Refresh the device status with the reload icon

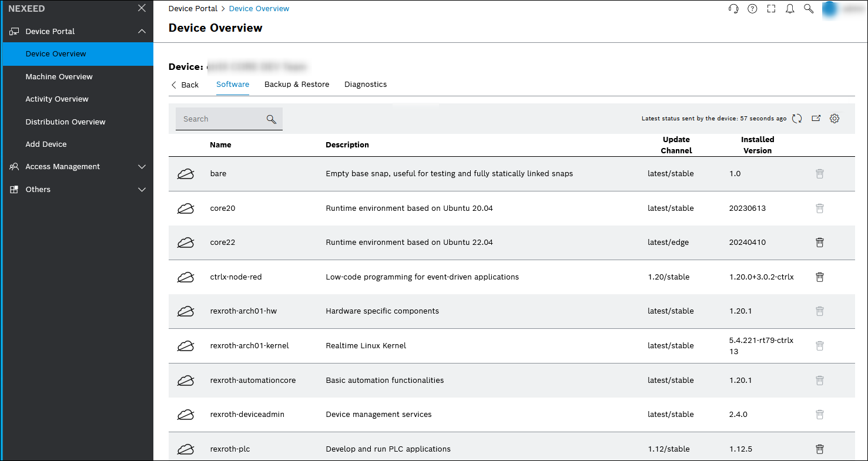pos(797,118)
